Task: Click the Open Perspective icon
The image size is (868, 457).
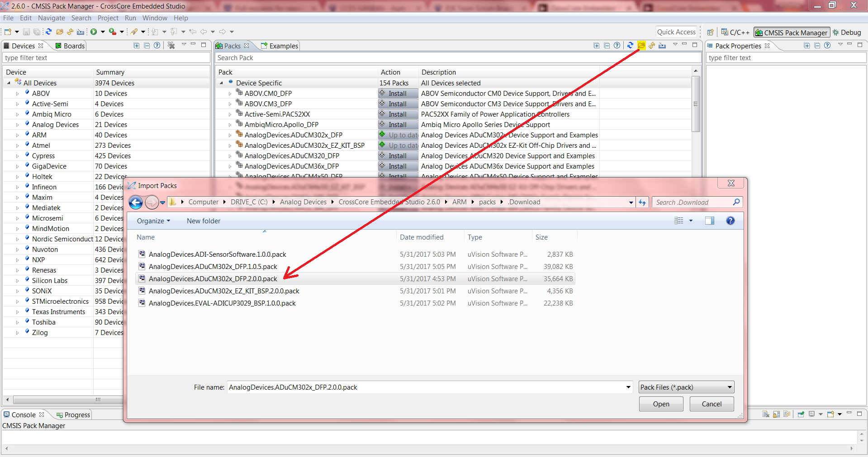Action: coord(711,32)
